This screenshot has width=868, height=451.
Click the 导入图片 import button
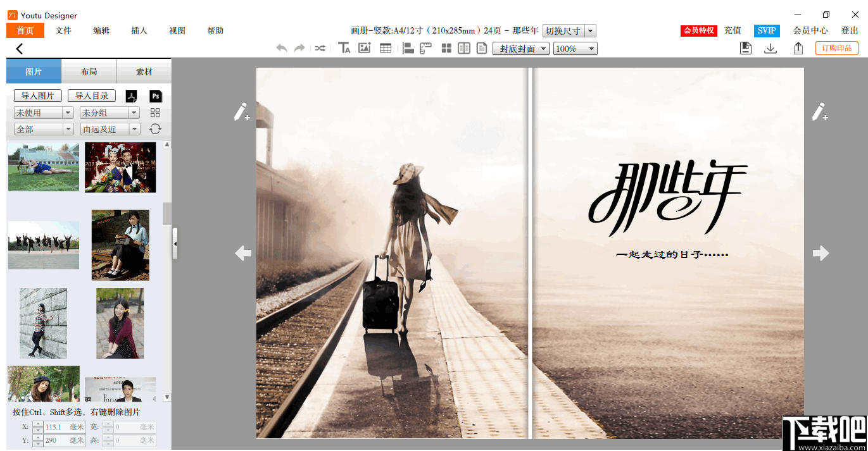point(37,96)
